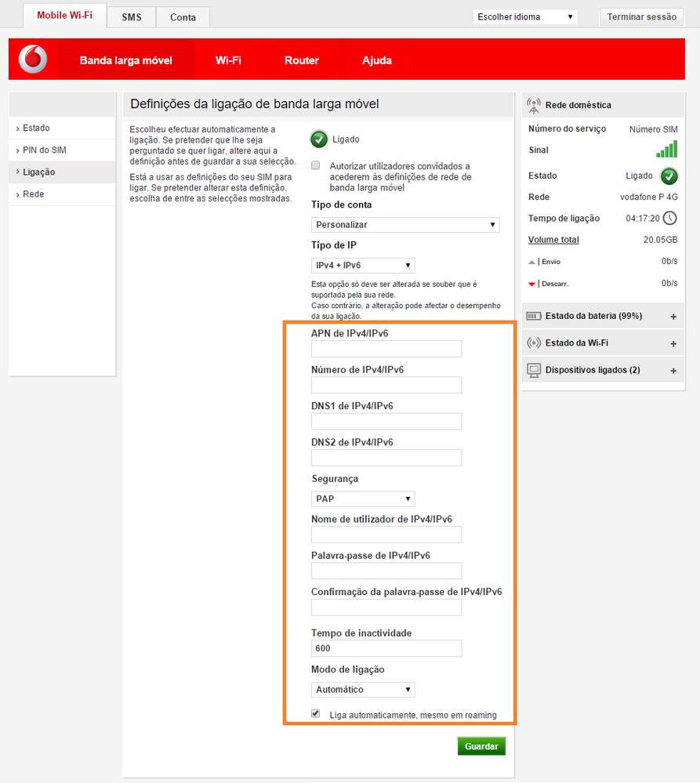Viewport: 700px width, 783px height.
Task: Click the connected devices monitor icon
Action: 535,369
